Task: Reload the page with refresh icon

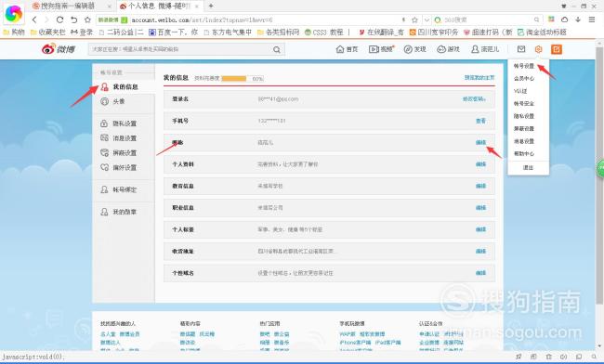Action: 59,19
